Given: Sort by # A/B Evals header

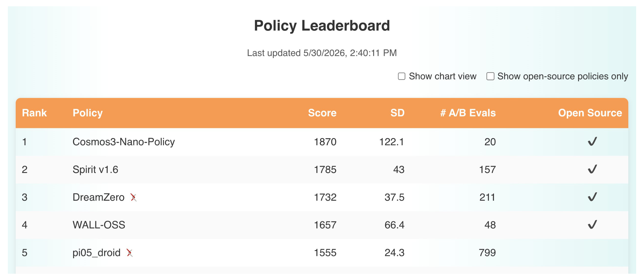Looking at the screenshot, I should pos(468,113).
